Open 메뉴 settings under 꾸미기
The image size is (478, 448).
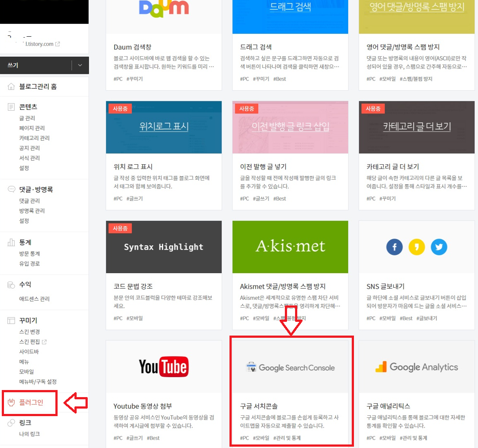[x=24, y=362]
